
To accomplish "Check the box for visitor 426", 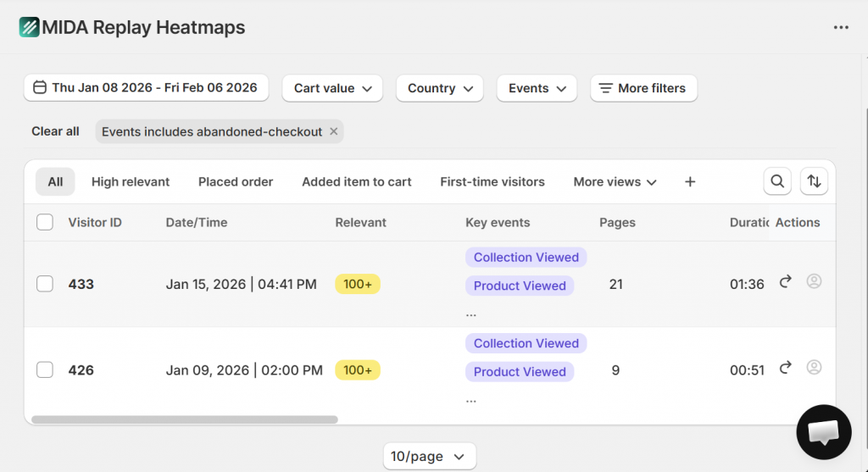I will pyautogui.click(x=45, y=370).
